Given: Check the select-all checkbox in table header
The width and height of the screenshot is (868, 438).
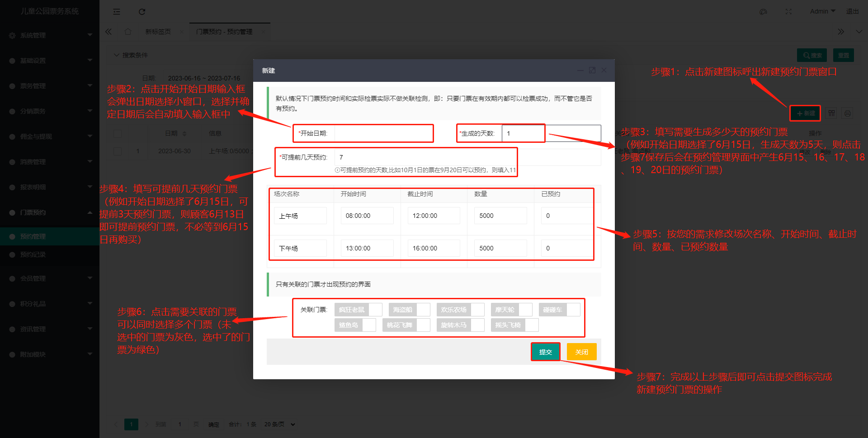Looking at the screenshot, I should pos(118,134).
